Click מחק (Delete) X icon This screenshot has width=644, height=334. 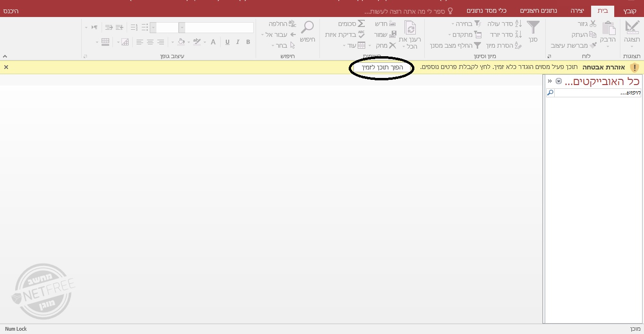tap(392, 46)
